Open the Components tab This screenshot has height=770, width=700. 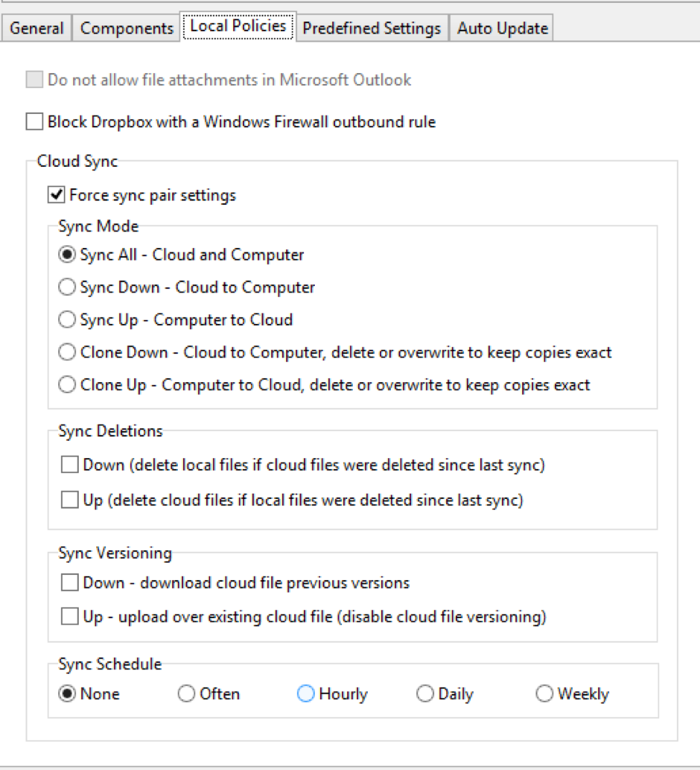coord(127,28)
